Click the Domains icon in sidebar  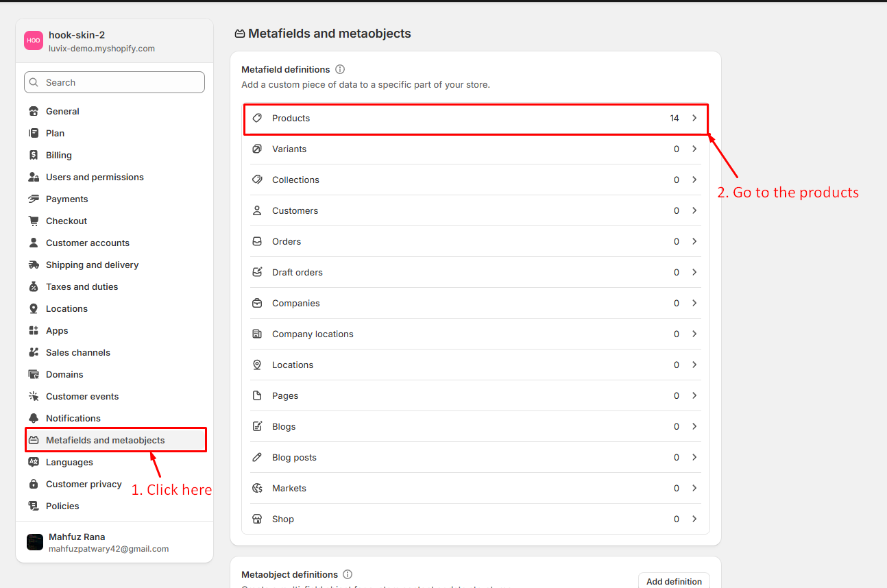point(34,374)
